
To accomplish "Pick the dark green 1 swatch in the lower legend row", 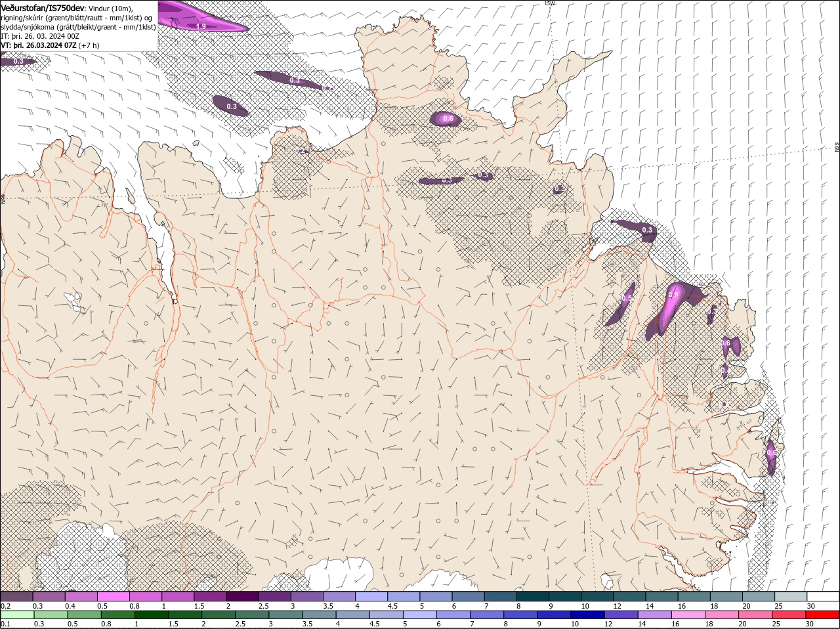I will pyautogui.click(x=151, y=615).
